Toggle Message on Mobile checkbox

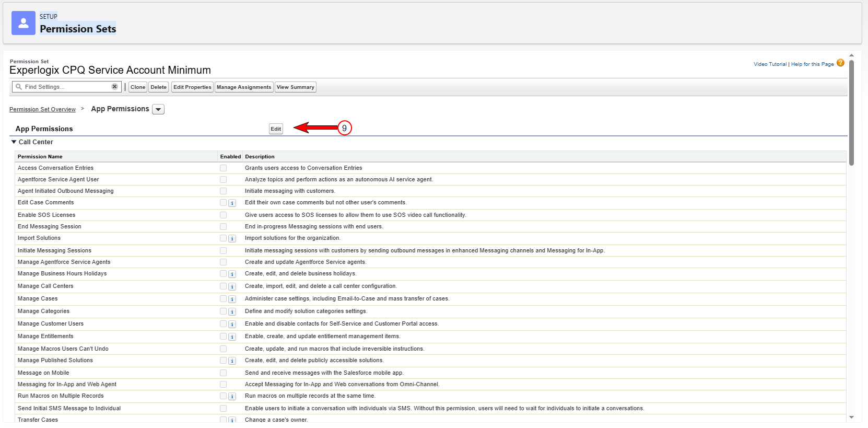[223, 373]
